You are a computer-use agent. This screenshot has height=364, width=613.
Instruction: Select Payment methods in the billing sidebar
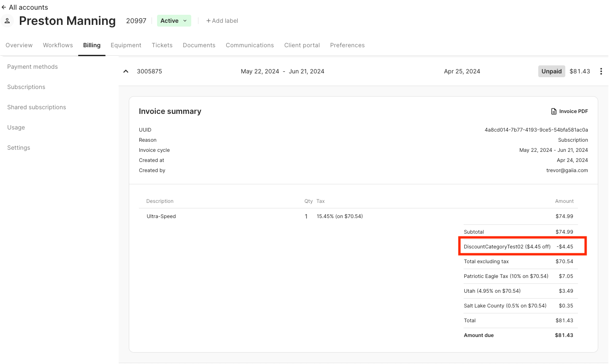click(x=33, y=67)
